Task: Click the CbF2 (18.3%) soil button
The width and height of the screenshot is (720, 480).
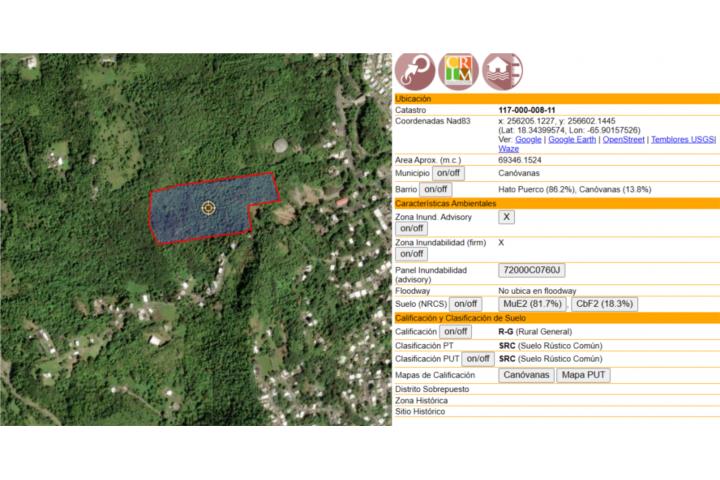Action: point(605,304)
